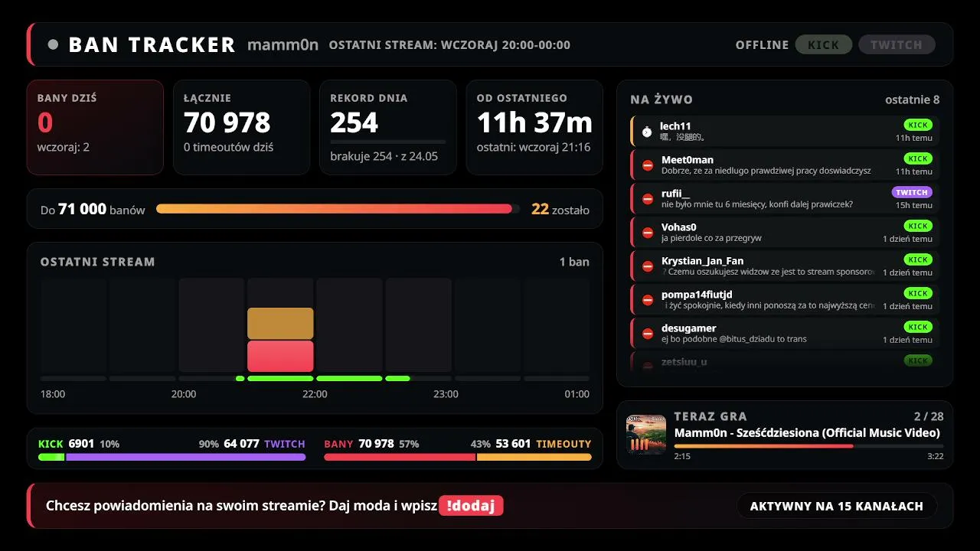
Task: Click the record day progress bar
Action: (x=387, y=142)
